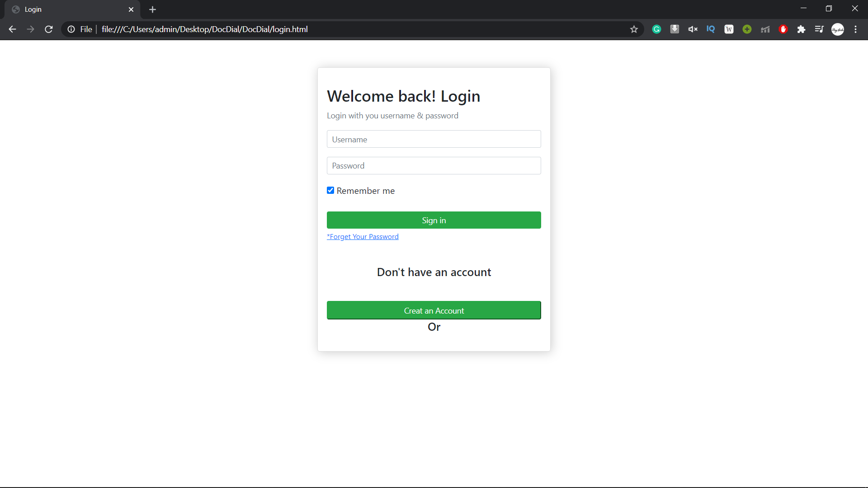
Task: Click the muted speaker extension icon
Action: (693, 29)
